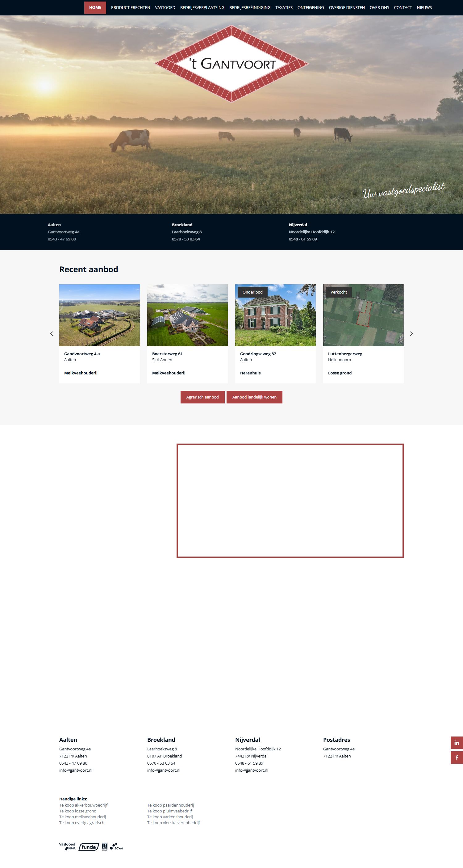Go to the Taxaties menu page
463x868 pixels.
coord(284,7)
